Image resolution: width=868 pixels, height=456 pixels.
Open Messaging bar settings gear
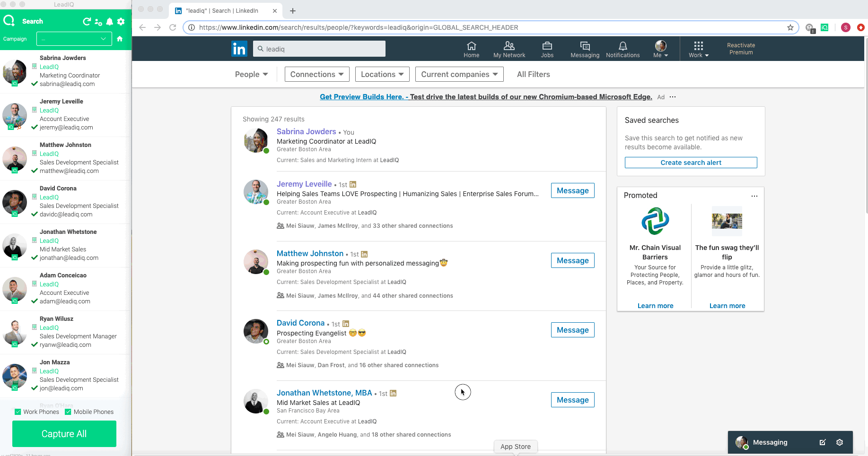(840, 442)
